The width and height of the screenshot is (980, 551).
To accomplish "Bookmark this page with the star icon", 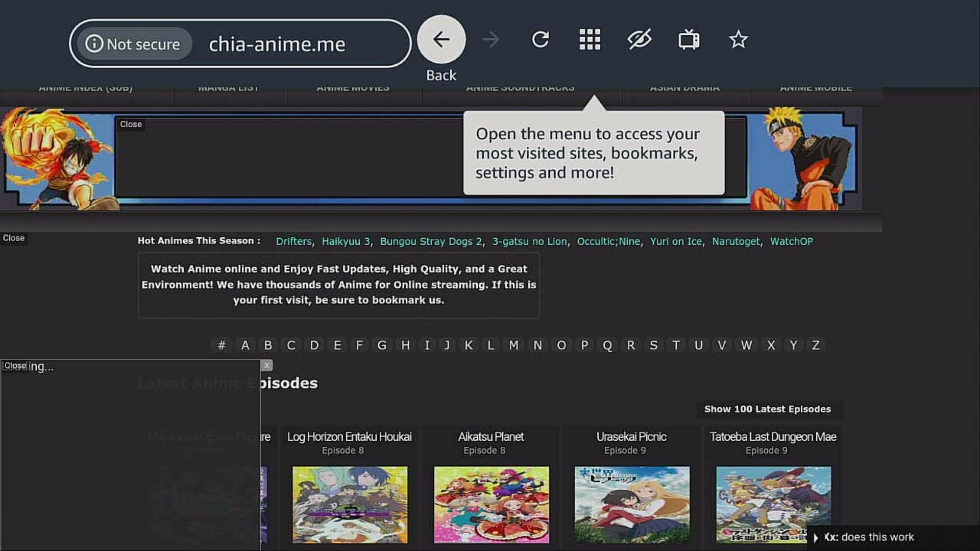I will tap(738, 39).
